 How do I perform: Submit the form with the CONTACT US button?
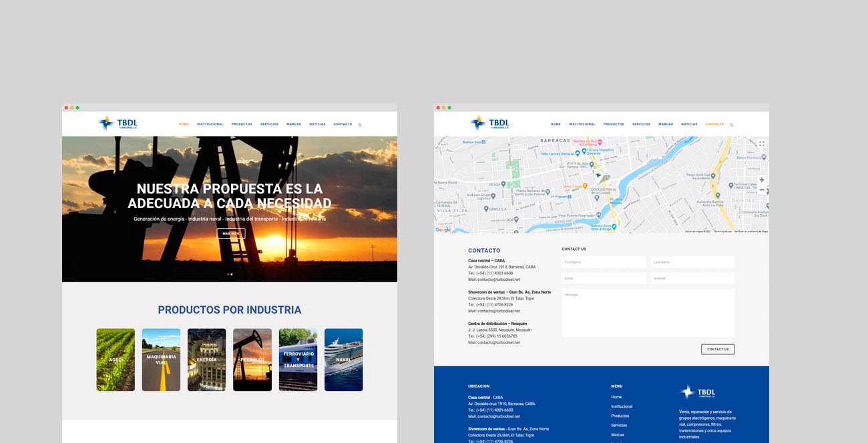click(718, 349)
